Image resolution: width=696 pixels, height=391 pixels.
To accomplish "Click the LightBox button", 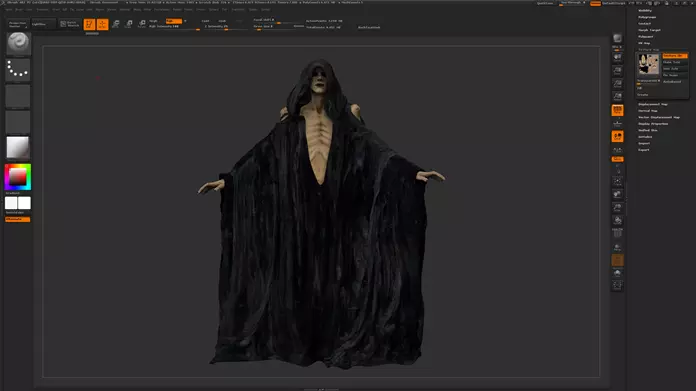I will (44, 24).
